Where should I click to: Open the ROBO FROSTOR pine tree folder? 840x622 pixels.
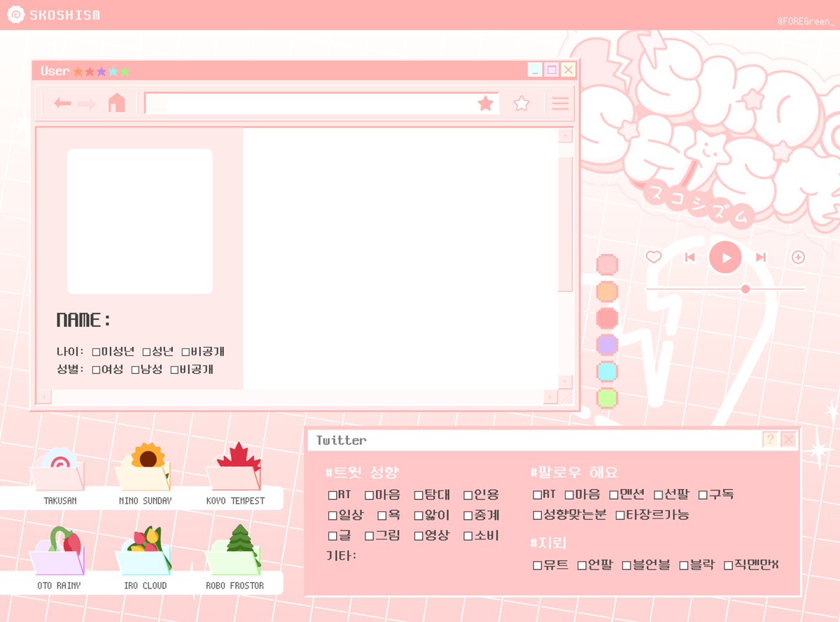pos(234,549)
